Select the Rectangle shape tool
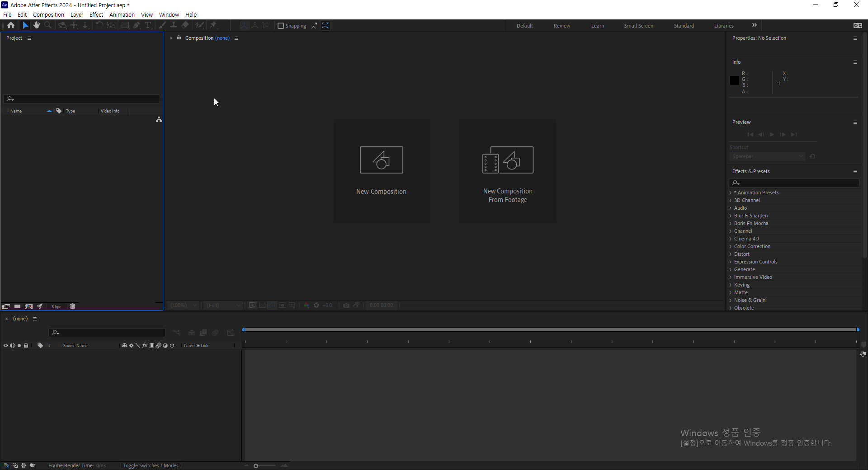The image size is (868, 470). 125,25
